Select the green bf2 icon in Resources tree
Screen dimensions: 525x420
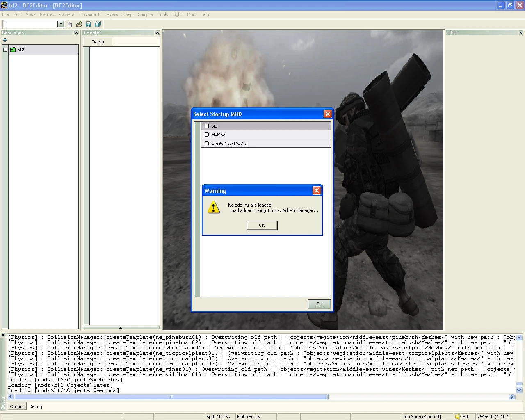(x=13, y=50)
